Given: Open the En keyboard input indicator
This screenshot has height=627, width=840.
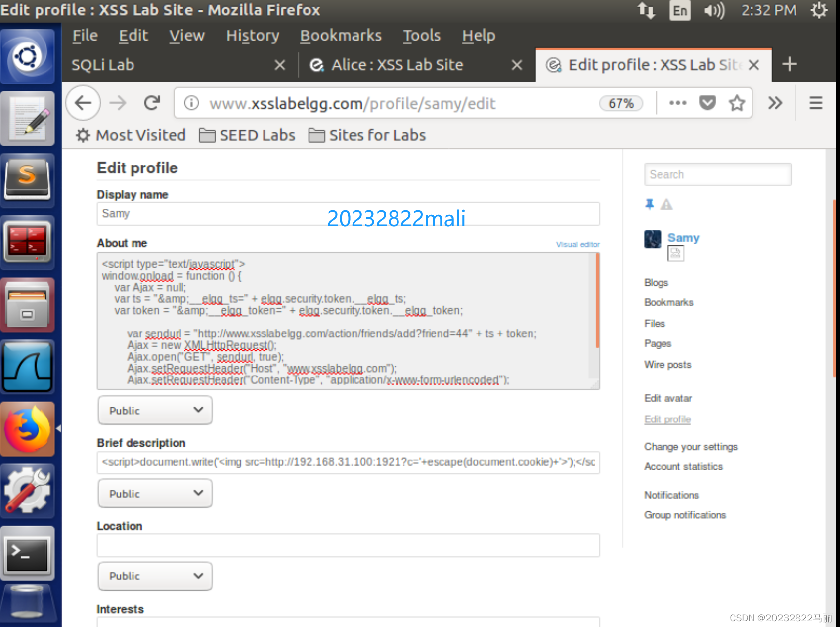Looking at the screenshot, I should coord(680,10).
